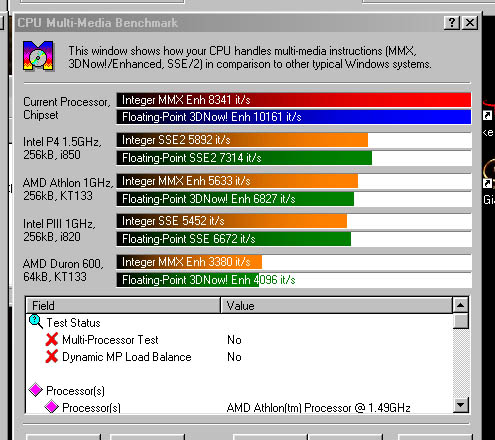Select the Floating-Point 3DNow! Enh 10161 it/s bar
The width and height of the screenshot is (495, 440).
tap(294, 117)
